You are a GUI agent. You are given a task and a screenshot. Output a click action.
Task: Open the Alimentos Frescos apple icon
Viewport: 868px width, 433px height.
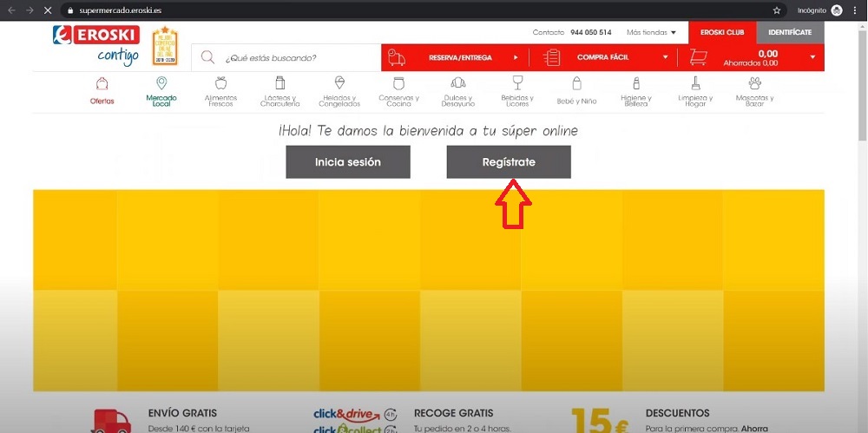[220, 83]
